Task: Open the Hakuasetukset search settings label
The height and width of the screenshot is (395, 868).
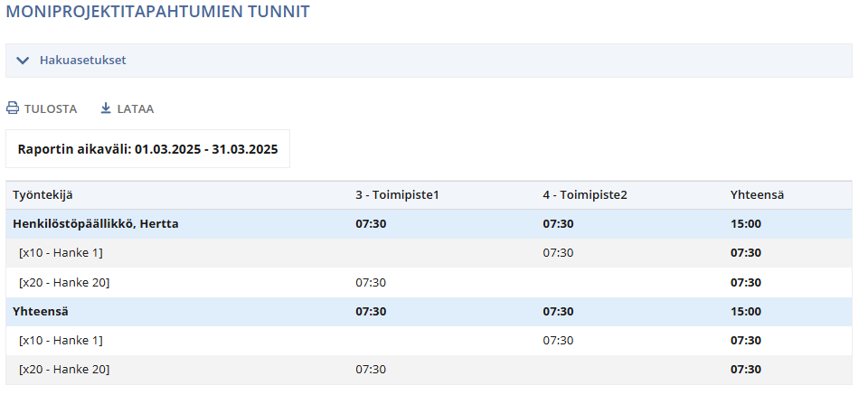Action: click(x=82, y=60)
